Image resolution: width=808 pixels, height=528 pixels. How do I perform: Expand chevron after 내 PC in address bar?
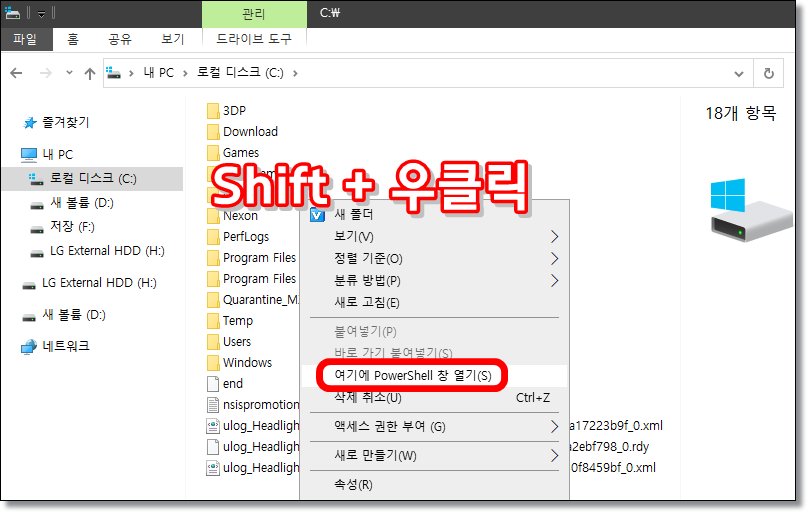(185, 73)
